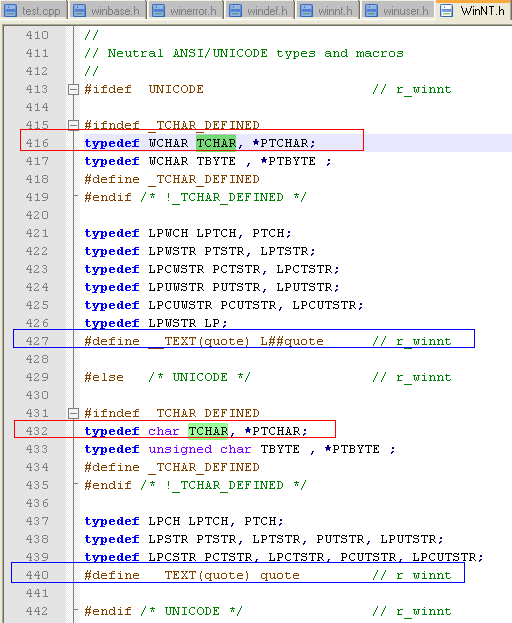The width and height of the screenshot is (512, 623).
Task: Select the winuser.h tab
Action: pos(398,10)
